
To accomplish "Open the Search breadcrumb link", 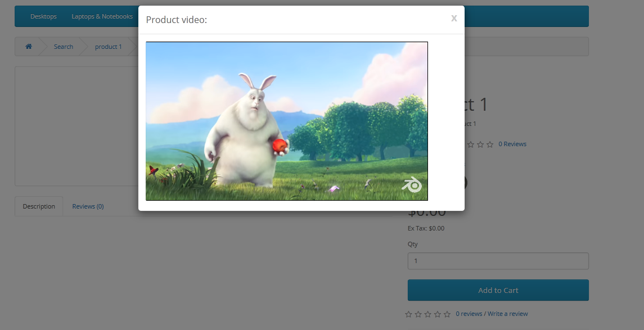I will pyautogui.click(x=63, y=47).
